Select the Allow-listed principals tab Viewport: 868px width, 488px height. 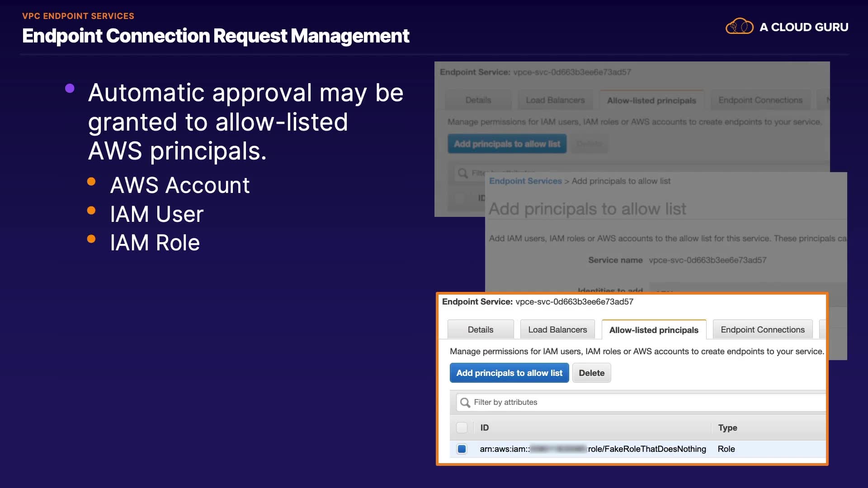click(653, 330)
